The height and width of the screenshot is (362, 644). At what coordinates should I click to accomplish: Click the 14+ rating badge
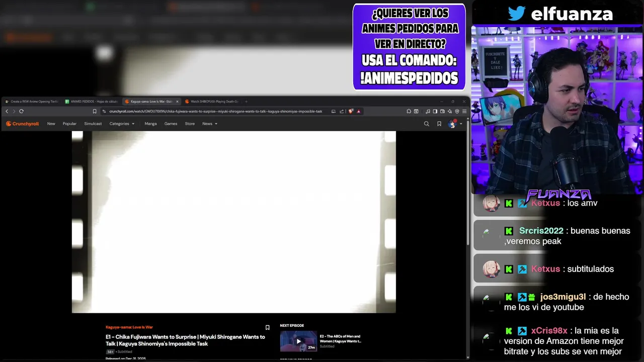[110, 352]
